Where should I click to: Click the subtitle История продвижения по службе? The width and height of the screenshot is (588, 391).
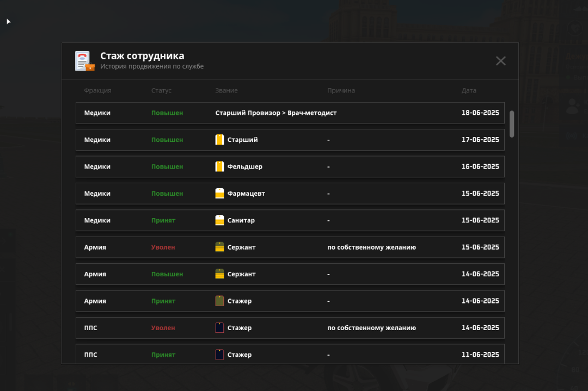click(x=152, y=66)
